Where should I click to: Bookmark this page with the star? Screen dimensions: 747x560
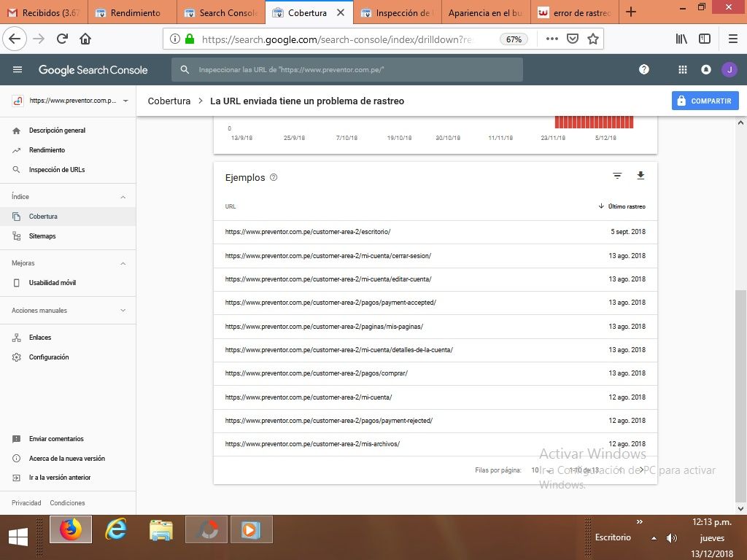pyautogui.click(x=592, y=39)
